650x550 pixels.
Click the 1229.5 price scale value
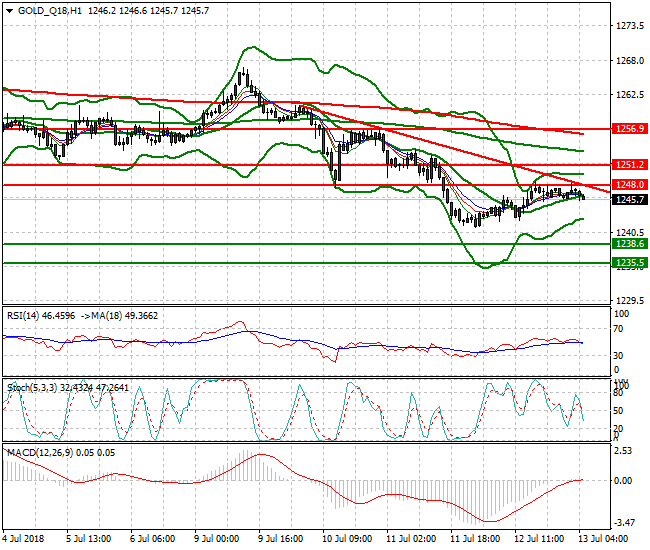point(630,300)
